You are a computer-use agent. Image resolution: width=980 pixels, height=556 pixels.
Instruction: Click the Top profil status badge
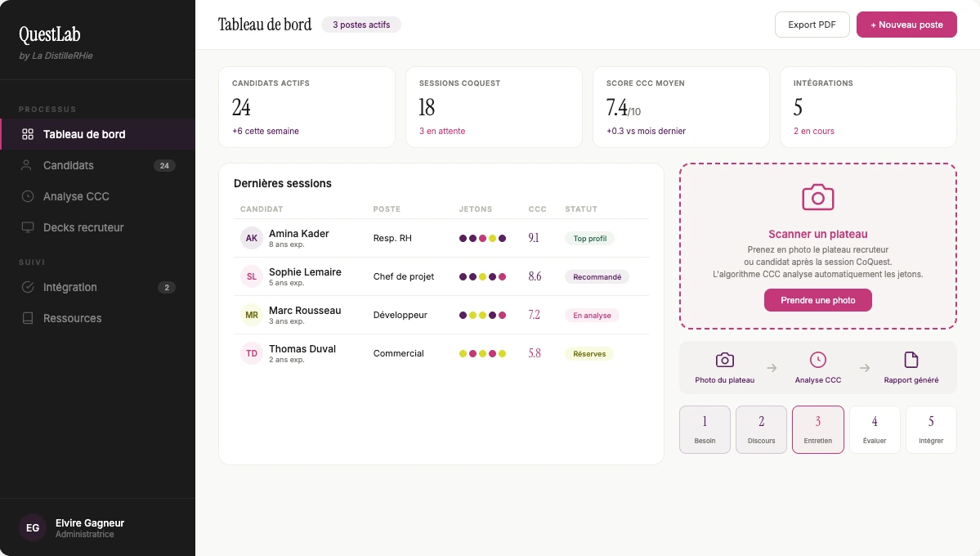(588, 238)
